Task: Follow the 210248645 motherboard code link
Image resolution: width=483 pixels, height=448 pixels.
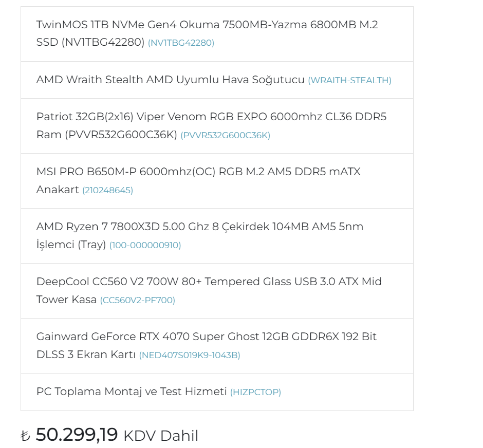Action: coord(107,191)
